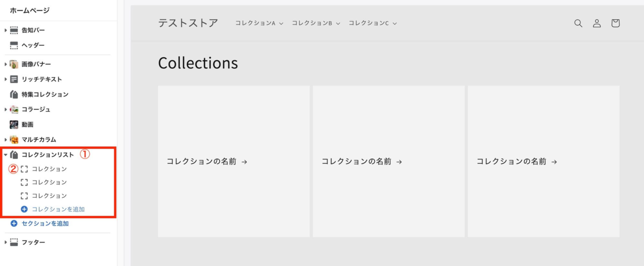Select the 特集コレクション section icon
The height and width of the screenshot is (266, 644).
tap(14, 94)
